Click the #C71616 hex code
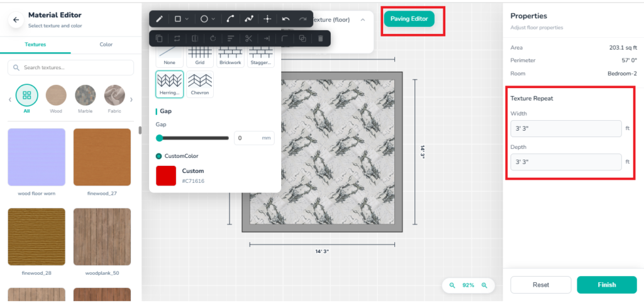The width and height of the screenshot is (644, 303). [193, 181]
